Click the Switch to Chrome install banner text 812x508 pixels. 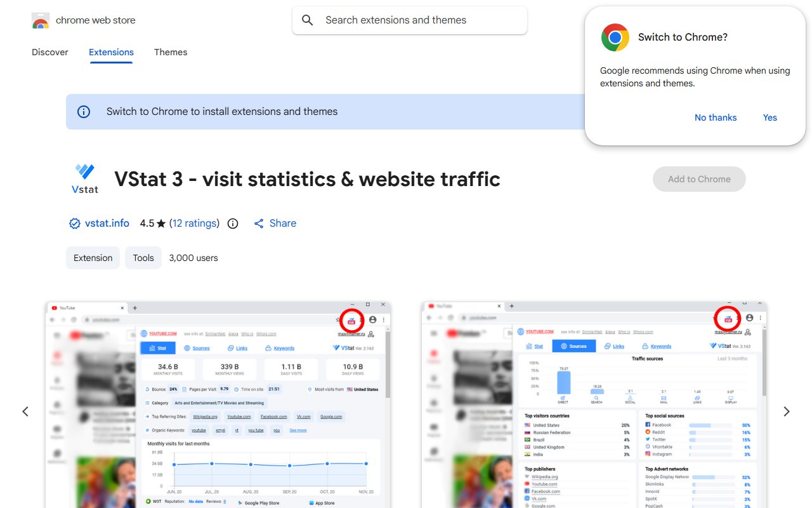click(222, 112)
